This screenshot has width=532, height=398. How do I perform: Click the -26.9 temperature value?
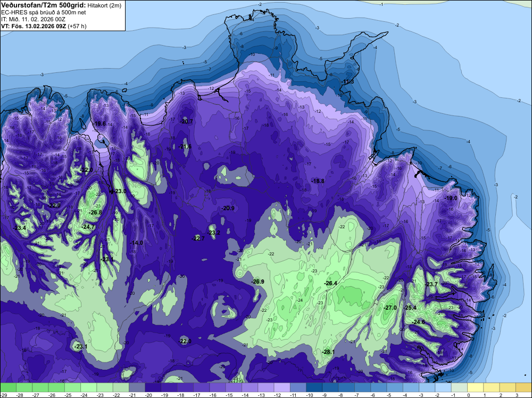point(258,281)
